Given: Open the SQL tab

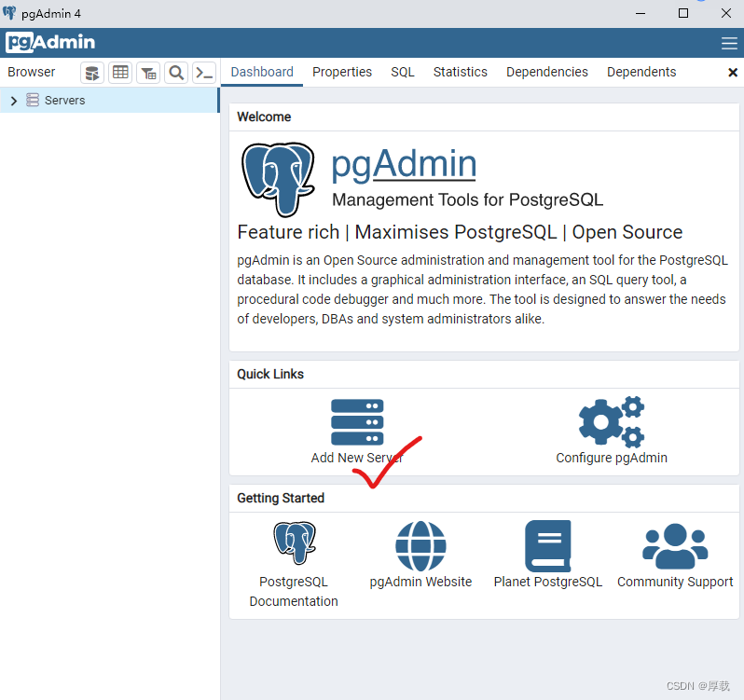Looking at the screenshot, I should pyautogui.click(x=403, y=72).
